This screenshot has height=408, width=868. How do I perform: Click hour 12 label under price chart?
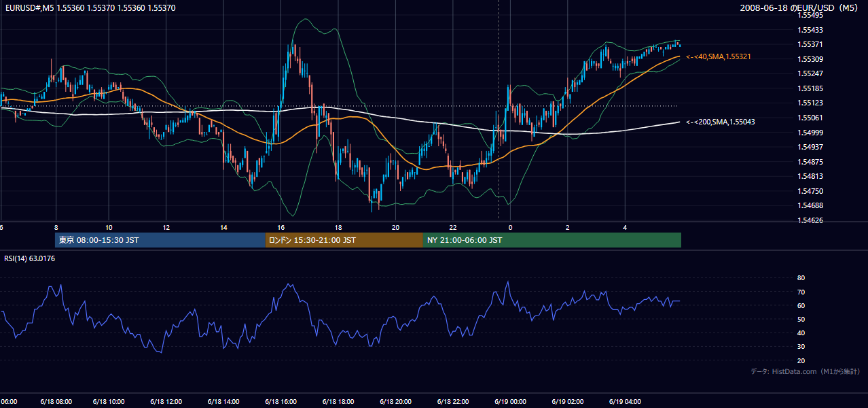click(x=166, y=227)
